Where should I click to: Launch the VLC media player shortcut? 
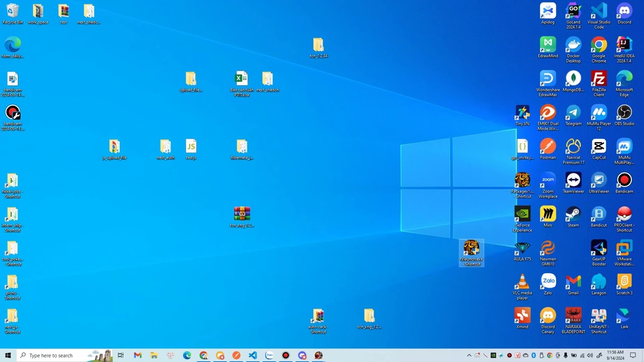coord(522,287)
